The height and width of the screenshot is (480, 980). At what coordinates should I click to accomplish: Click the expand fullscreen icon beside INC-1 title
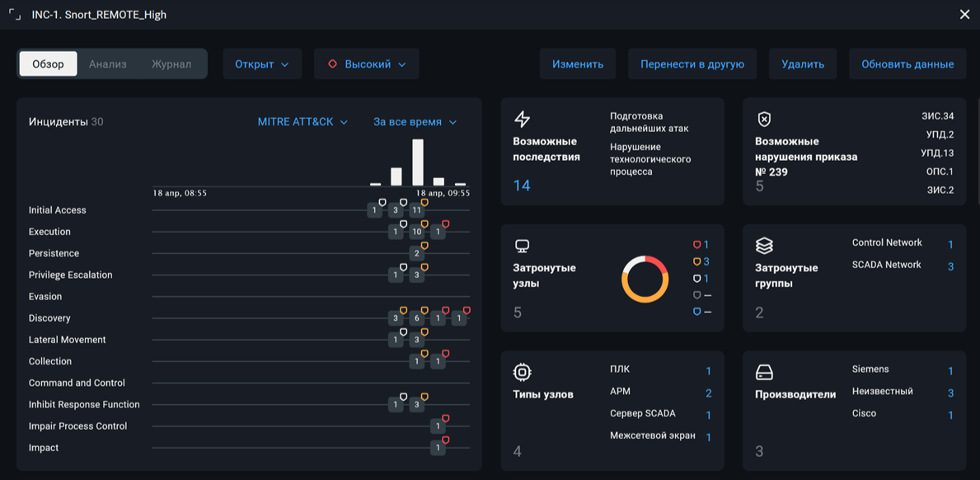click(x=15, y=15)
